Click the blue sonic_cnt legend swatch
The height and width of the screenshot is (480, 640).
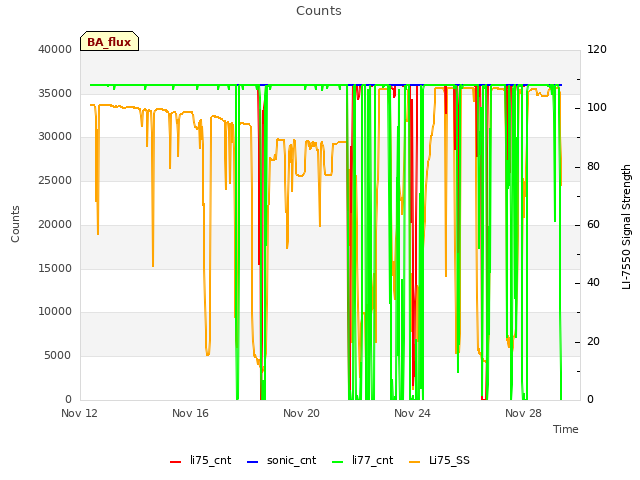pos(253,462)
